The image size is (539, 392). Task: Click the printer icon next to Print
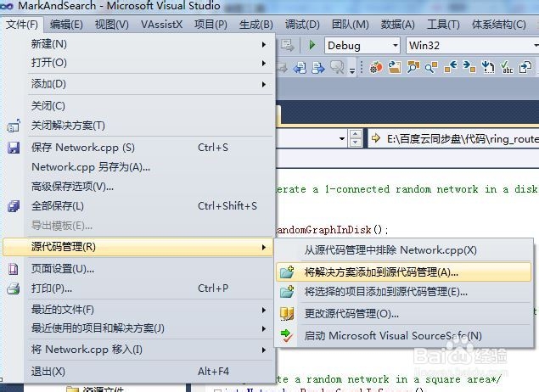tap(14, 288)
